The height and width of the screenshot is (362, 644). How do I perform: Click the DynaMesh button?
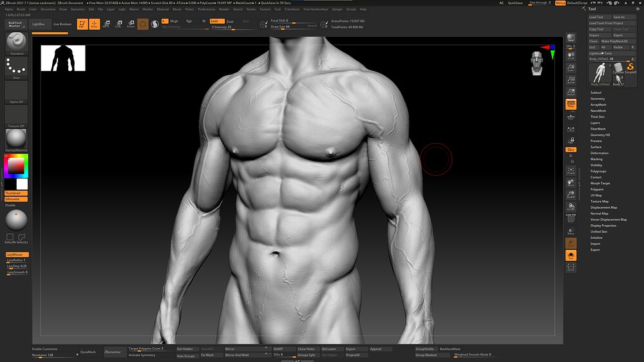(88, 352)
